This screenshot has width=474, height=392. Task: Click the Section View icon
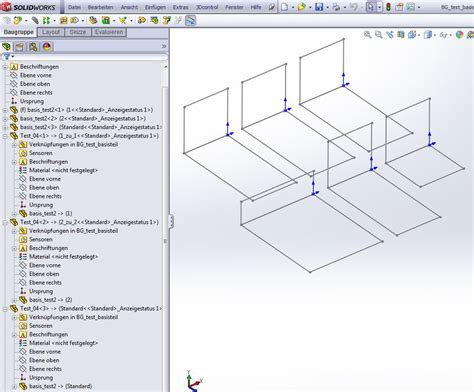coord(401,34)
